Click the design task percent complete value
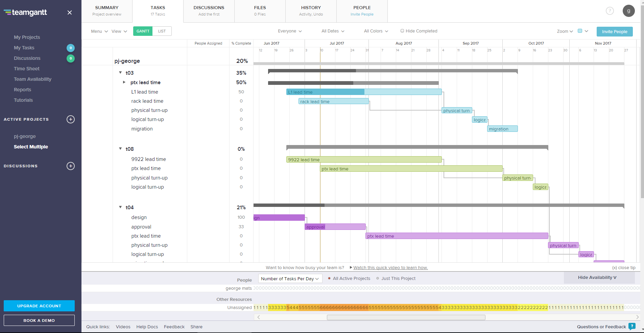This screenshot has width=644, height=333. click(x=241, y=217)
